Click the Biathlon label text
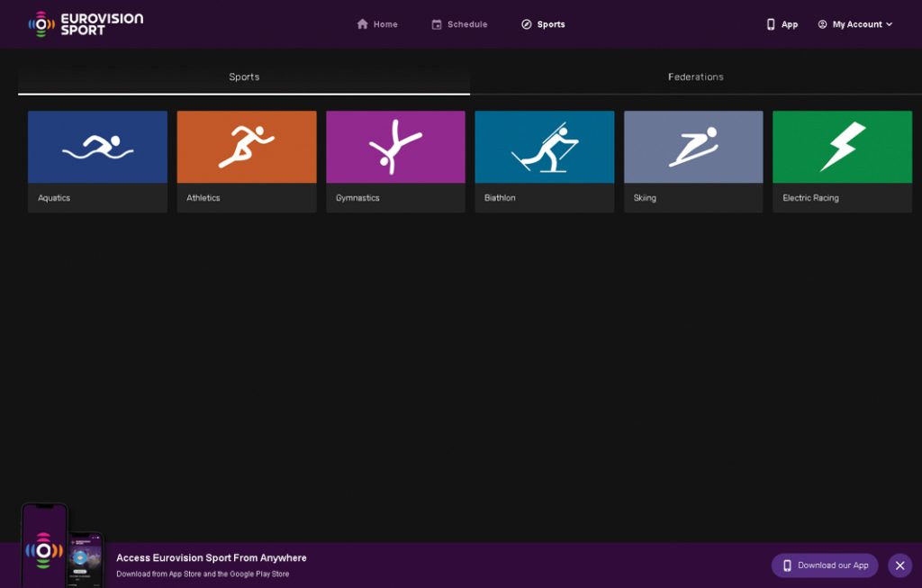Viewport: 922px width, 588px height. pos(500,198)
